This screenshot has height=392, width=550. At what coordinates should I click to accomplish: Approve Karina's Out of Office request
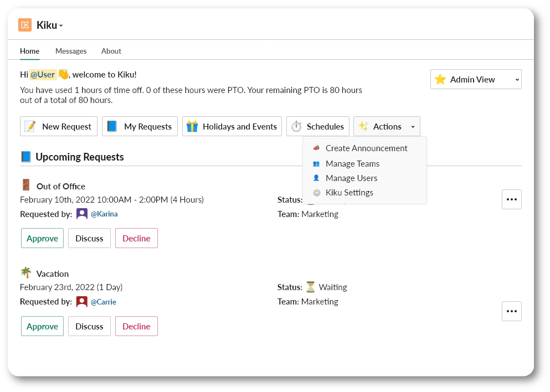(42, 238)
